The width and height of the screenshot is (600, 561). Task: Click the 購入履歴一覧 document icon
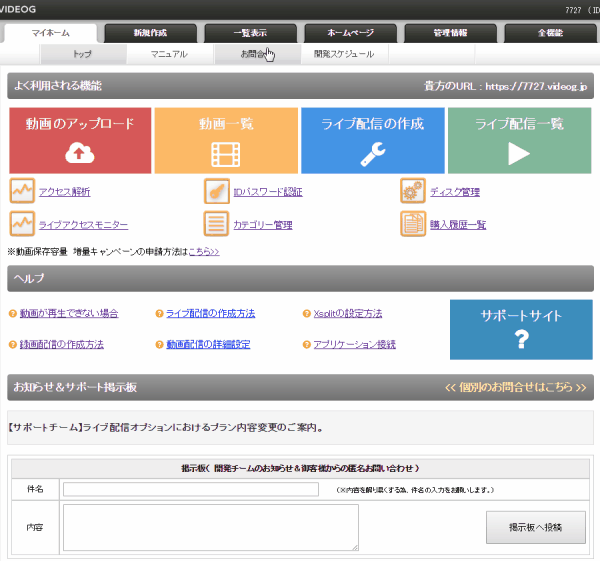pyautogui.click(x=412, y=224)
